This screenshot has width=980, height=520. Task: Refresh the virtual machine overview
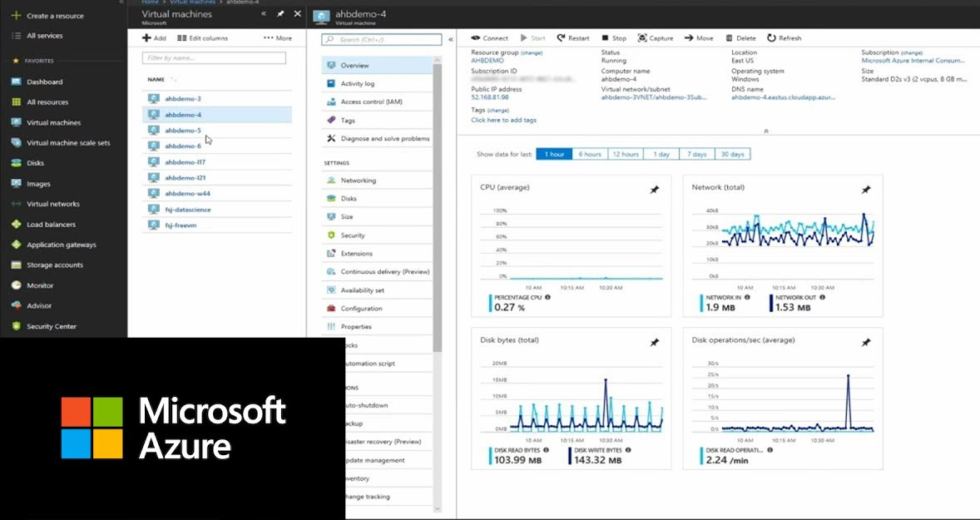[x=772, y=38]
